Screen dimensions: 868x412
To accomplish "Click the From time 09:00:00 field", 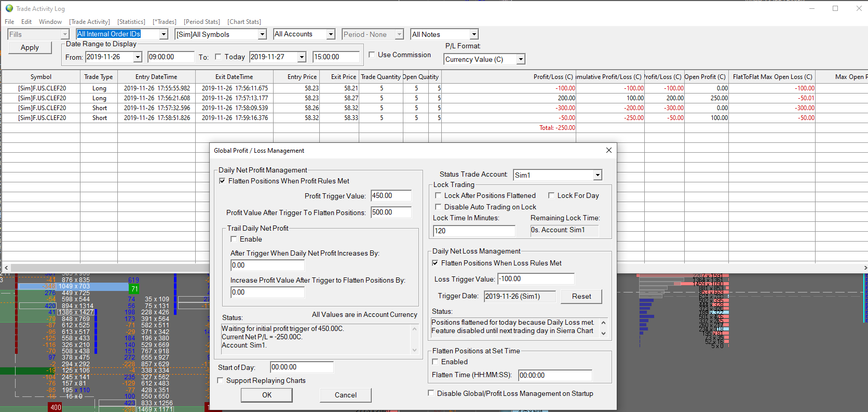I will (170, 57).
